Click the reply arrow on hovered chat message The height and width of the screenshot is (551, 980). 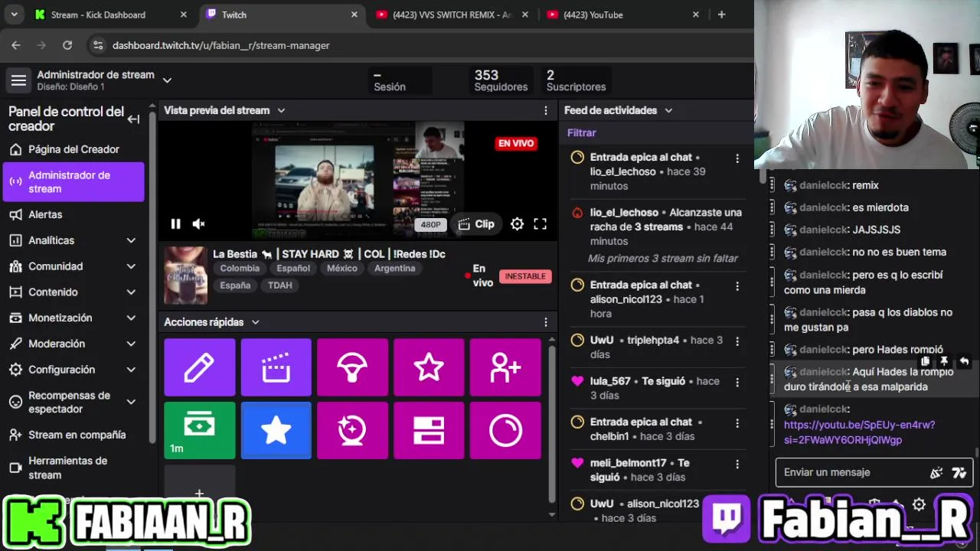[x=964, y=361]
